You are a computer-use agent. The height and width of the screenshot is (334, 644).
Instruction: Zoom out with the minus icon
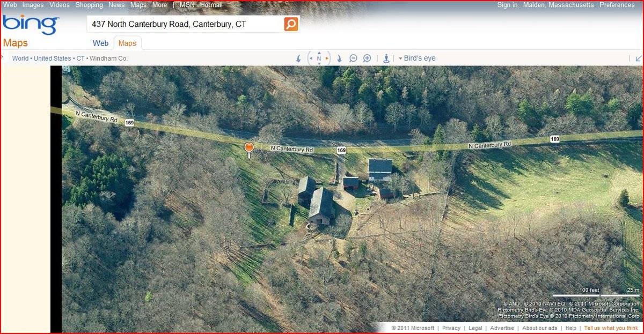click(x=353, y=58)
